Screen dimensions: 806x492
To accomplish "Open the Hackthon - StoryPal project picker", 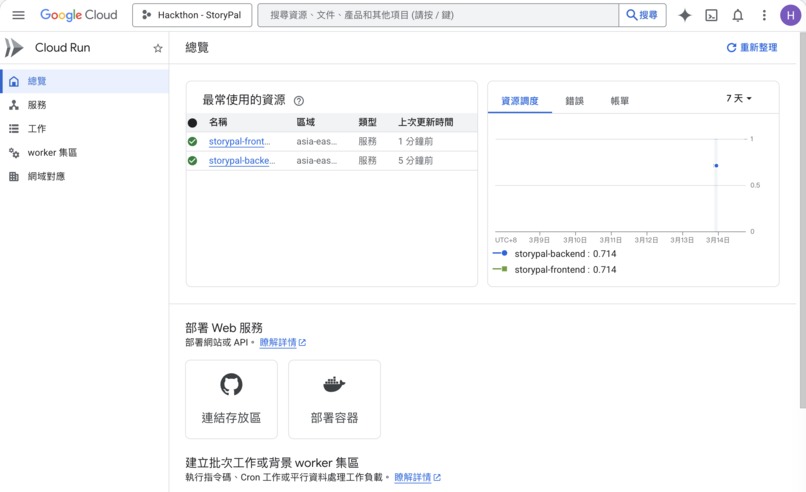I will click(x=192, y=15).
